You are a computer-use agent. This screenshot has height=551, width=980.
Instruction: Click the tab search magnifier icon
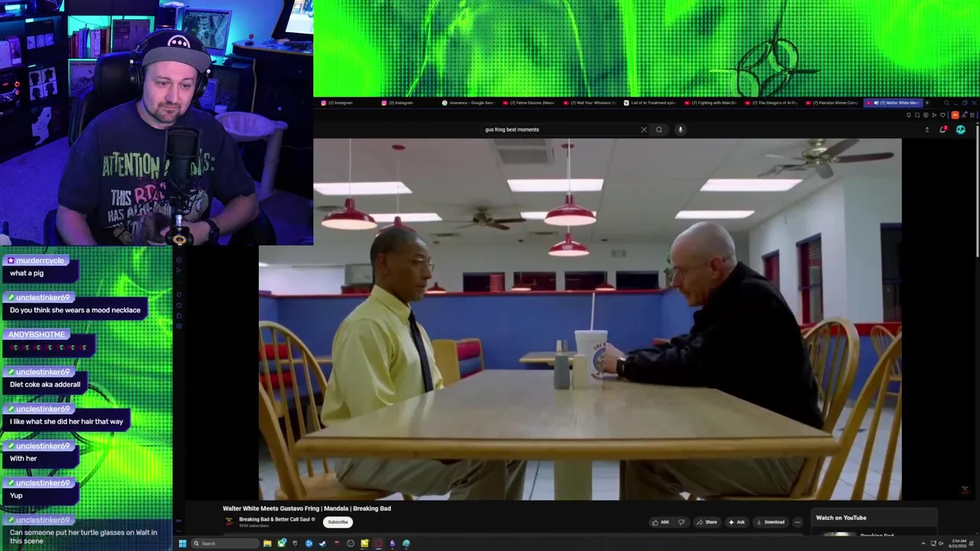click(x=946, y=103)
